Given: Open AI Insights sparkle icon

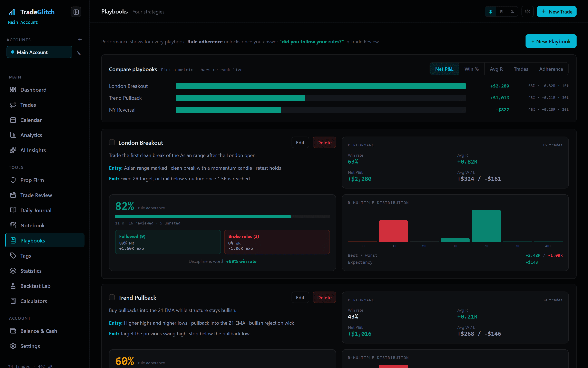Looking at the screenshot, I should pos(13,150).
